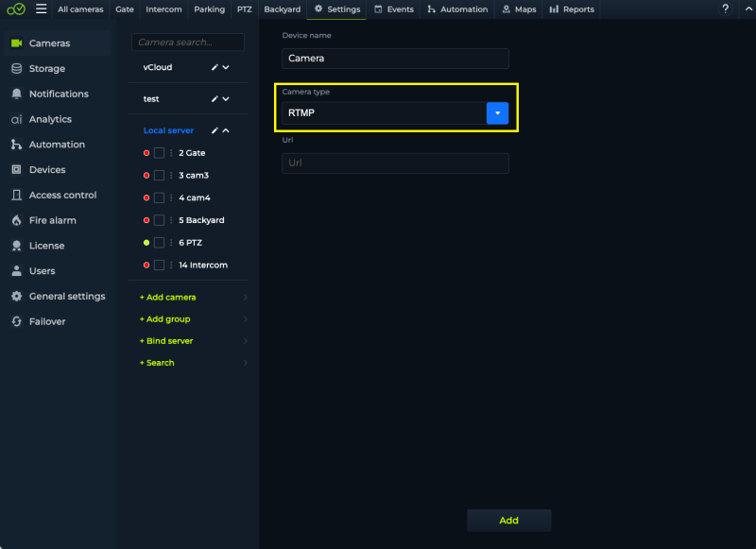
Task: Click green status dot of 6 PTZ
Action: pos(146,243)
